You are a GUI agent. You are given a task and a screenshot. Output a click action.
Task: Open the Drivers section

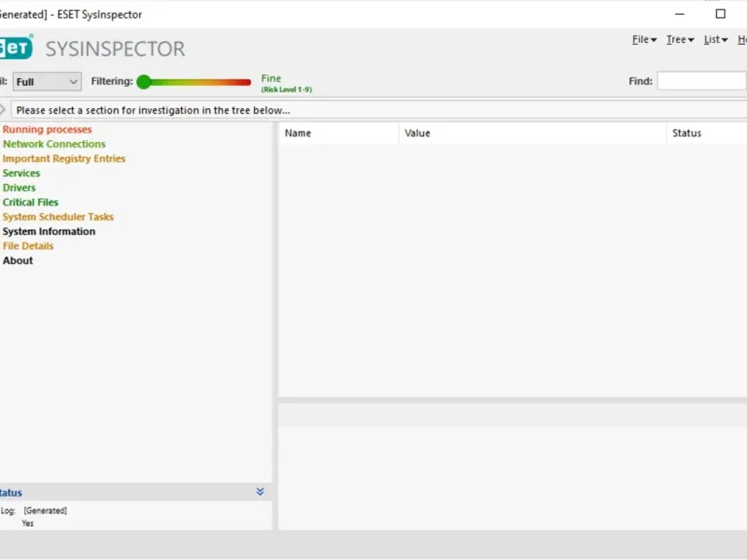click(19, 188)
